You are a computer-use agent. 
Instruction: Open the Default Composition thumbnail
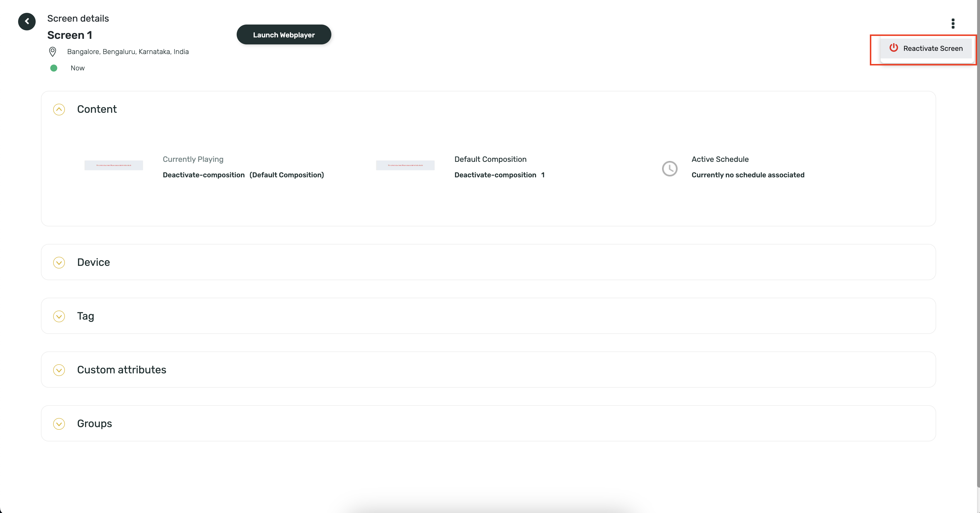tap(405, 165)
